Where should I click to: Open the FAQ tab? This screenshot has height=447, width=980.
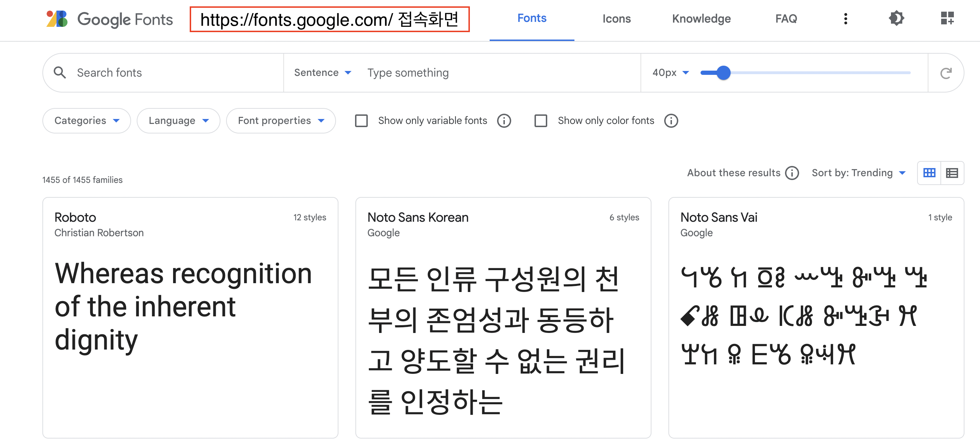[x=786, y=19]
